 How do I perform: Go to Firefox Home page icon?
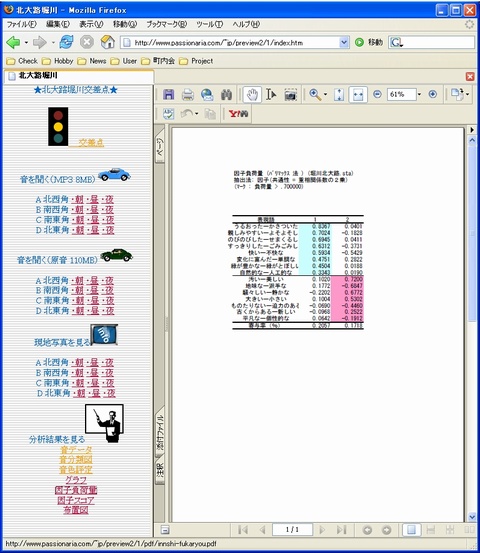click(108, 42)
